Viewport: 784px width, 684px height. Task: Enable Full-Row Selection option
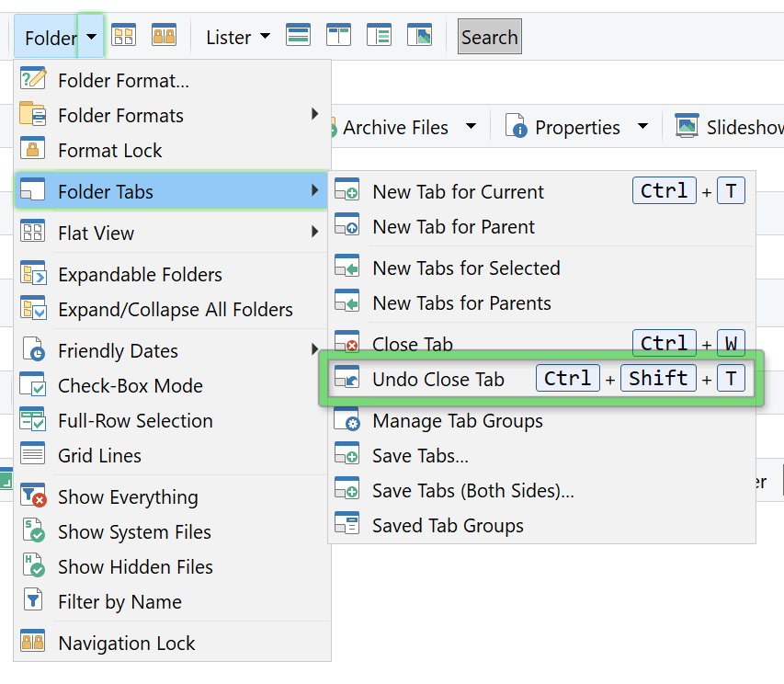pos(134,421)
